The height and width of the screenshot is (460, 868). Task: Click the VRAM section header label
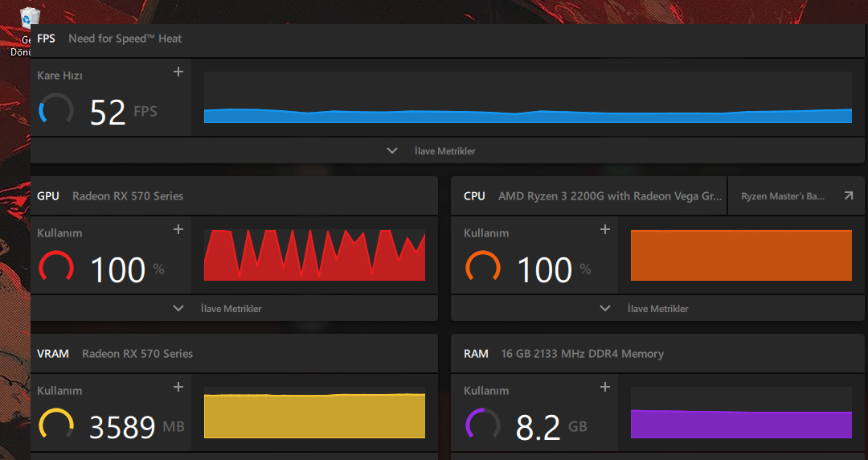click(x=52, y=354)
